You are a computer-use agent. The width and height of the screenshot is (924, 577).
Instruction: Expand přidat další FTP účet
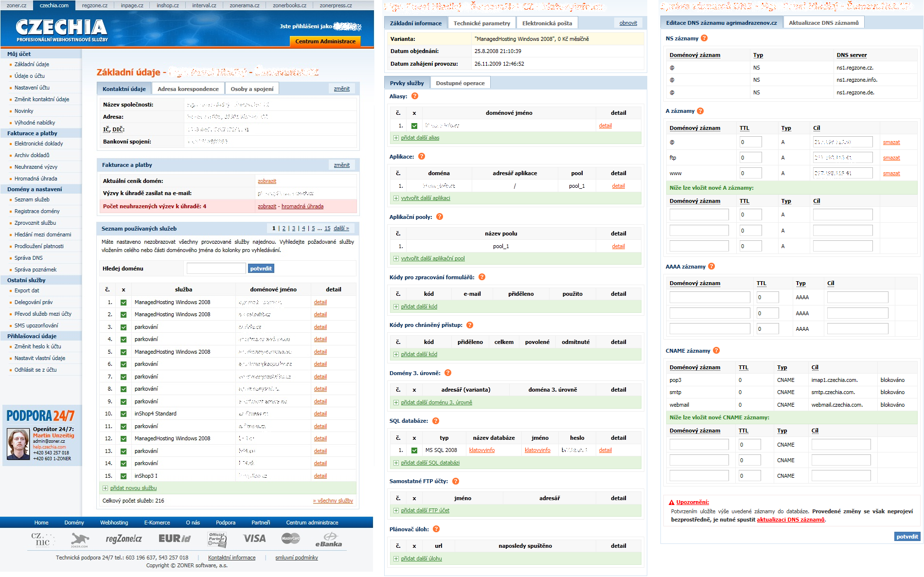tap(425, 510)
